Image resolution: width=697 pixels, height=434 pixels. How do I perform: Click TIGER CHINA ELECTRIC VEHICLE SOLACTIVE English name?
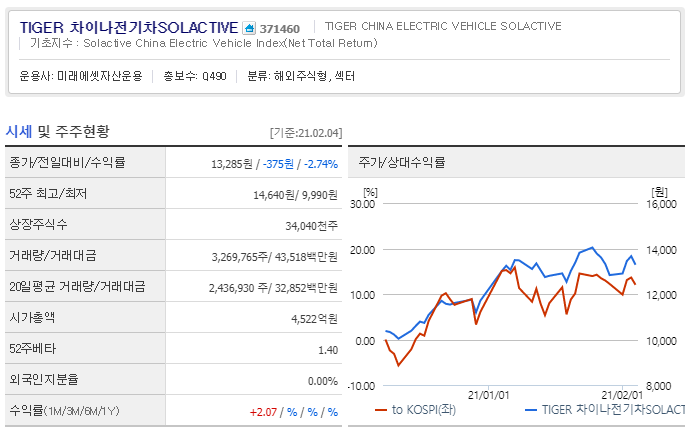[x=443, y=26]
